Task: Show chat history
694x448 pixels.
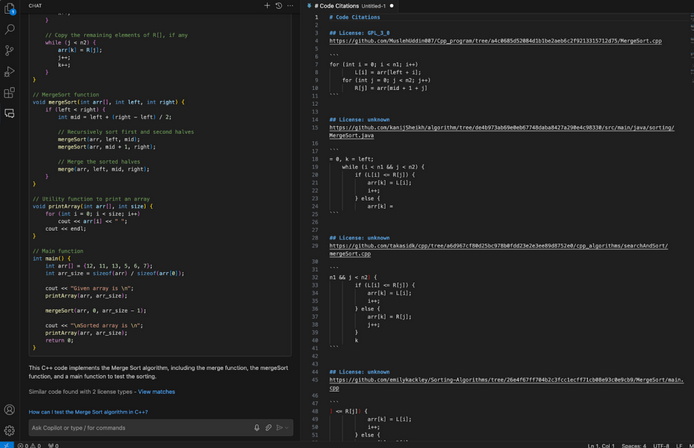Action: (278, 6)
